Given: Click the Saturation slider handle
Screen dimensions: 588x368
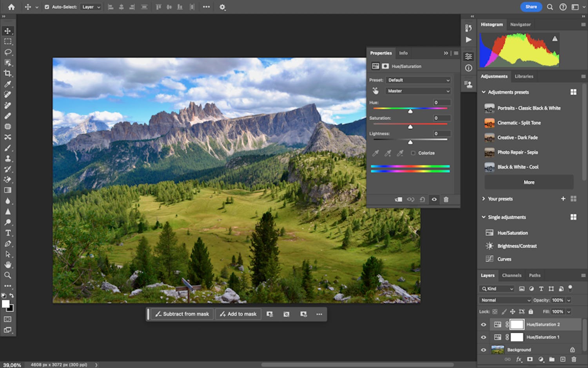Looking at the screenshot, I should (x=410, y=127).
